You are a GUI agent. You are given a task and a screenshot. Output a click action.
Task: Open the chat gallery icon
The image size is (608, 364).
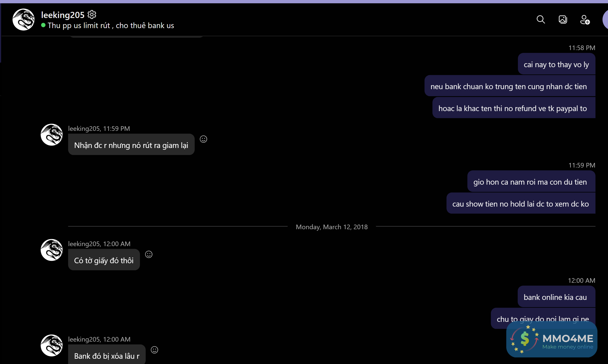(x=563, y=19)
